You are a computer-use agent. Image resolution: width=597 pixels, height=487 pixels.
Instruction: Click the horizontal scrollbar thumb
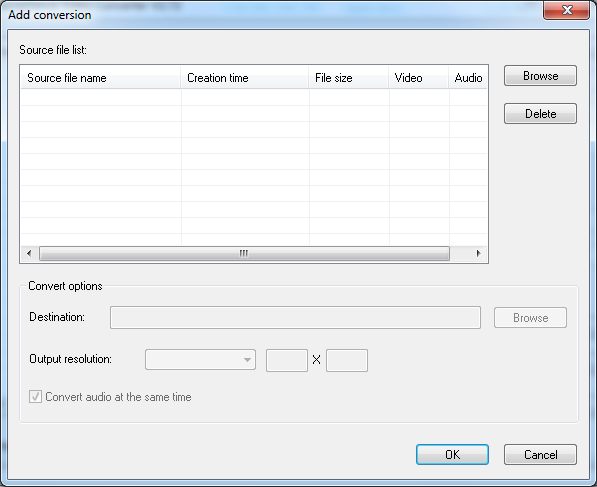(244, 253)
